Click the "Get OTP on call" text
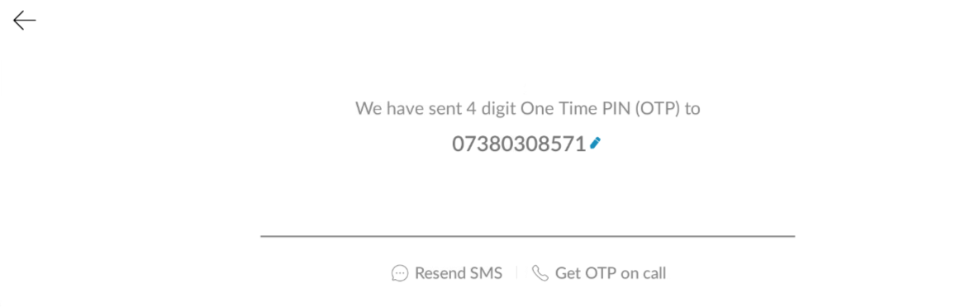980x307 pixels. 611,273
